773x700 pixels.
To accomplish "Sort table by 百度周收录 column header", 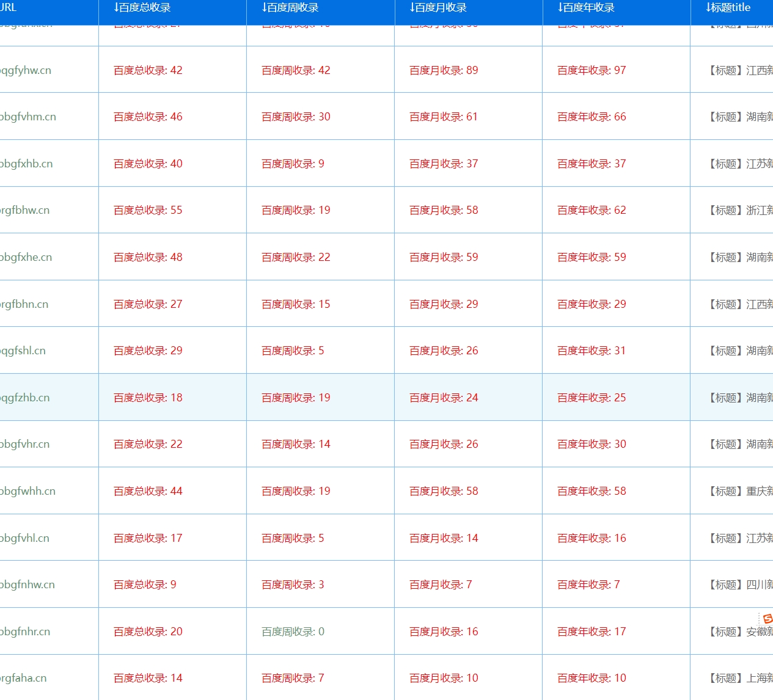I will click(x=290, y=8).
